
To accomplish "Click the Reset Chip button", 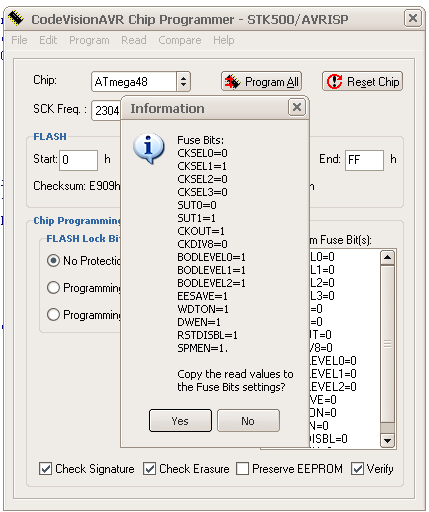I will (x=362, y=81).
